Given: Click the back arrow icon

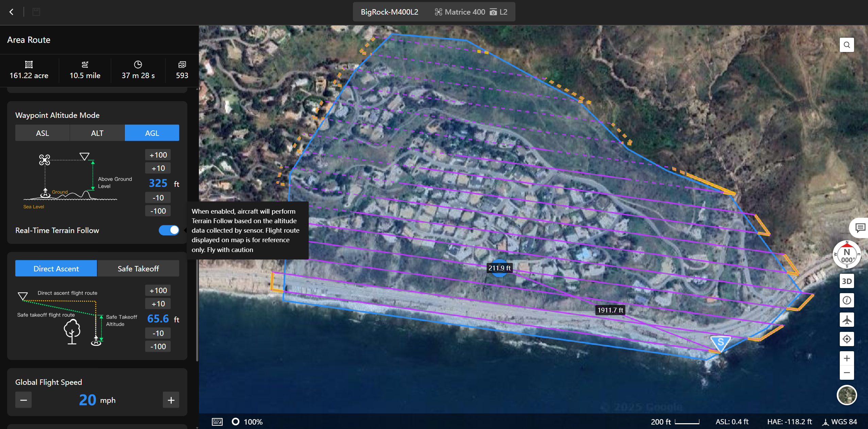Looking at the screenshot, I should (12, 12).
